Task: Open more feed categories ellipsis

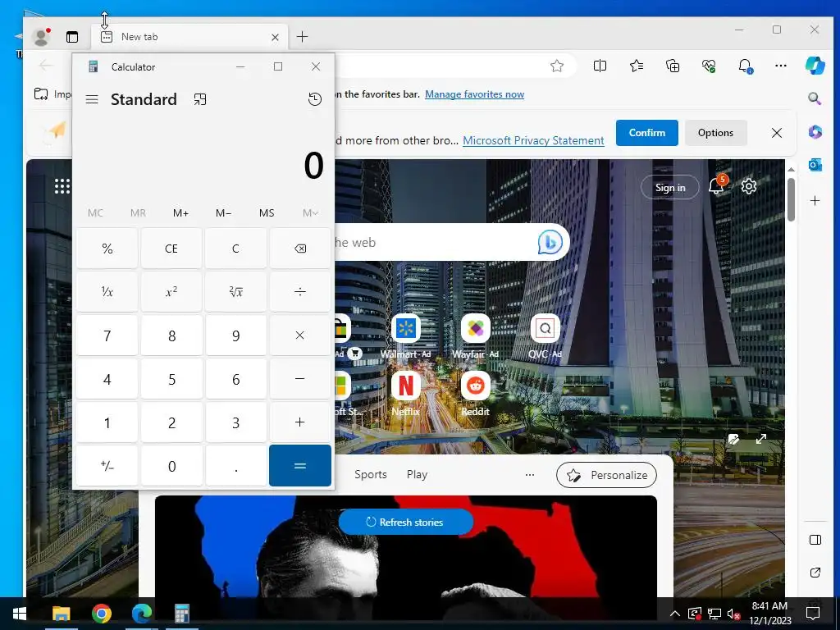Action: click(530, 475)
